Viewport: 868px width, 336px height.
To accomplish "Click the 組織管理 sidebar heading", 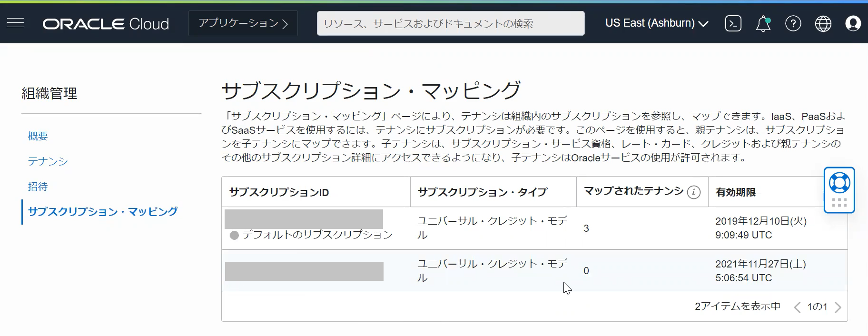I will (x=49, y=93).
